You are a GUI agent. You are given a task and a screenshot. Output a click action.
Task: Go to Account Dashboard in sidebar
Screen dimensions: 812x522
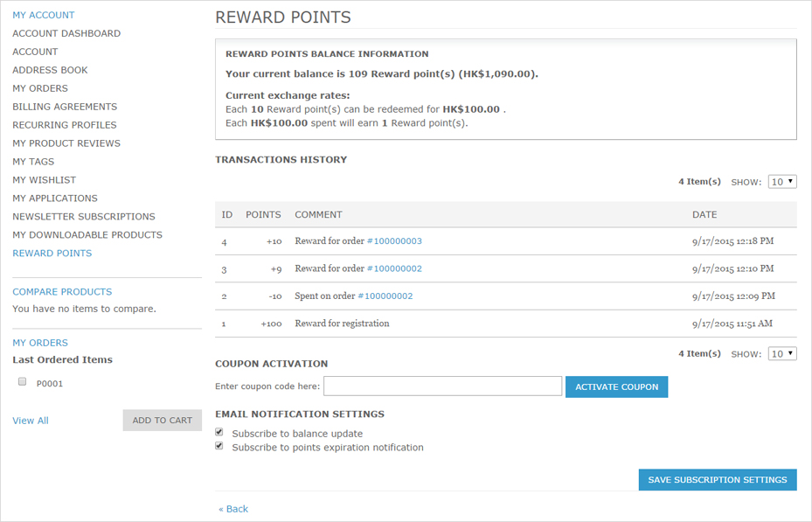click(66, 33)
